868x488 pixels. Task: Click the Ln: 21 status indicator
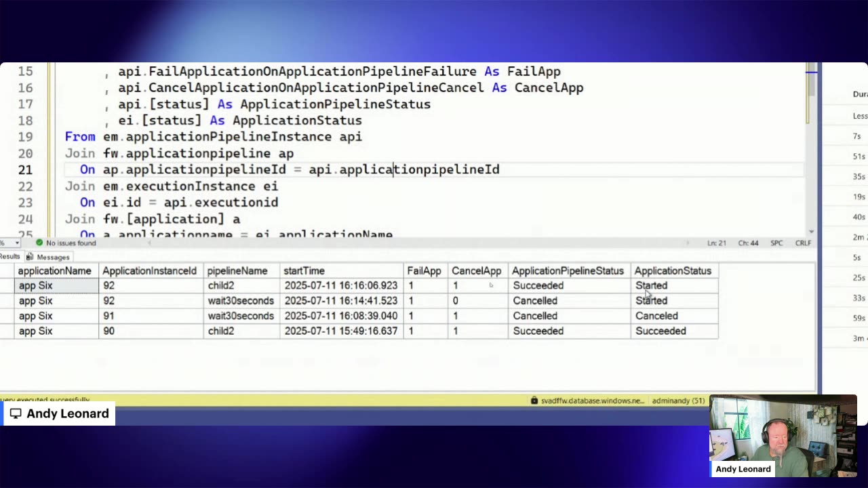717,243
